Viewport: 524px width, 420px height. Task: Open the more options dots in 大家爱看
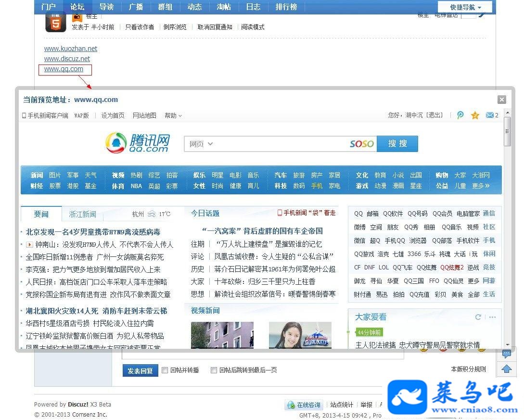tap(492, 317)
